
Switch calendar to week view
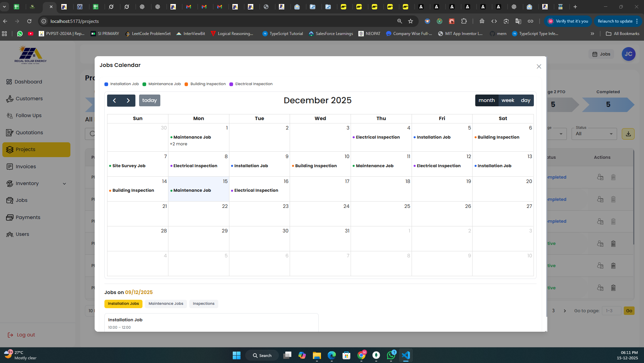click(508, 101)
